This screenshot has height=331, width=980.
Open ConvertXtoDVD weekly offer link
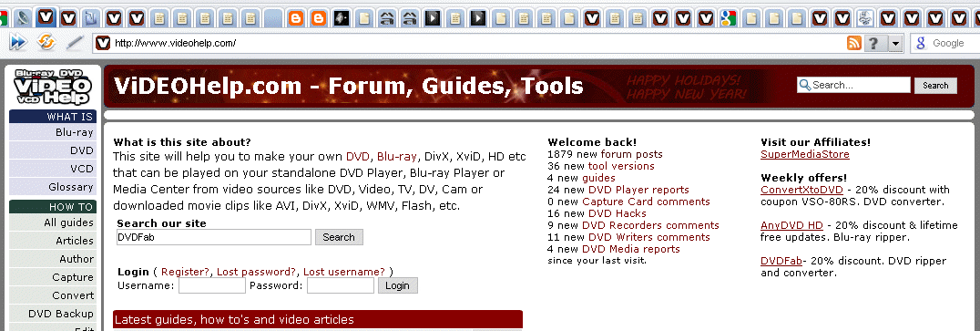point(801,190)
